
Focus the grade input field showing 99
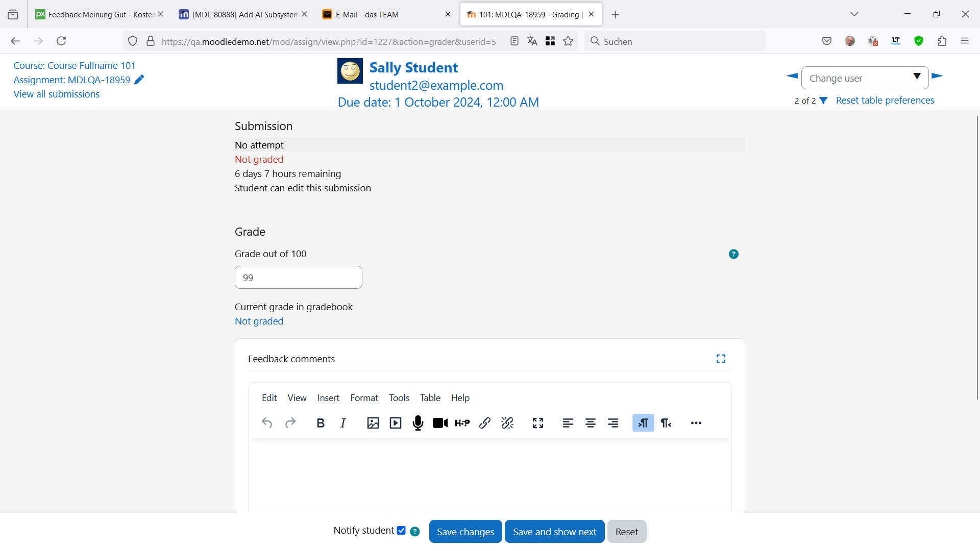pyautogui.click(x=299, y=278)
